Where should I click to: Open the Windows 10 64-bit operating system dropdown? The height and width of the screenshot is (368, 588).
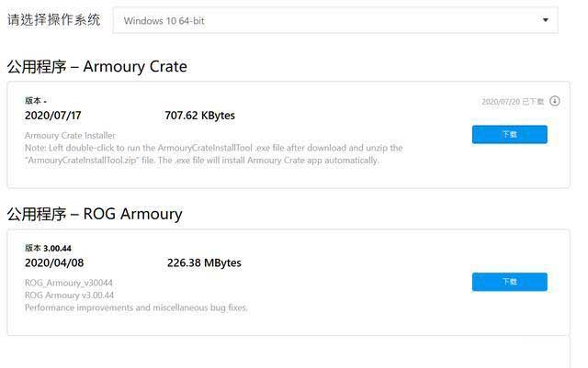coord(335,20)
